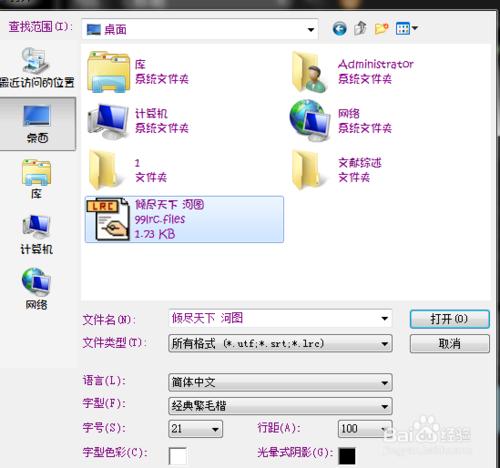Pick the white 字型色彩 color swatch
Viewport: 500px width, 468px height.
pos(178,456)
